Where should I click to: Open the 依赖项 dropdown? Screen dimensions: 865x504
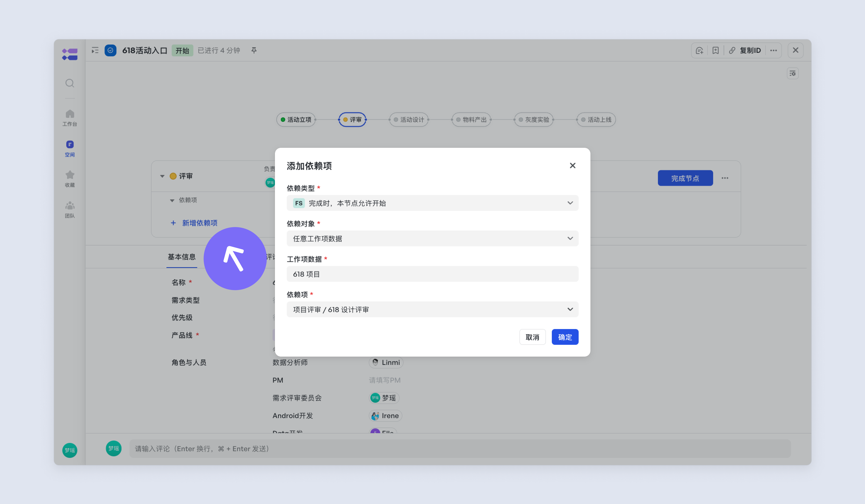(432, 309)
